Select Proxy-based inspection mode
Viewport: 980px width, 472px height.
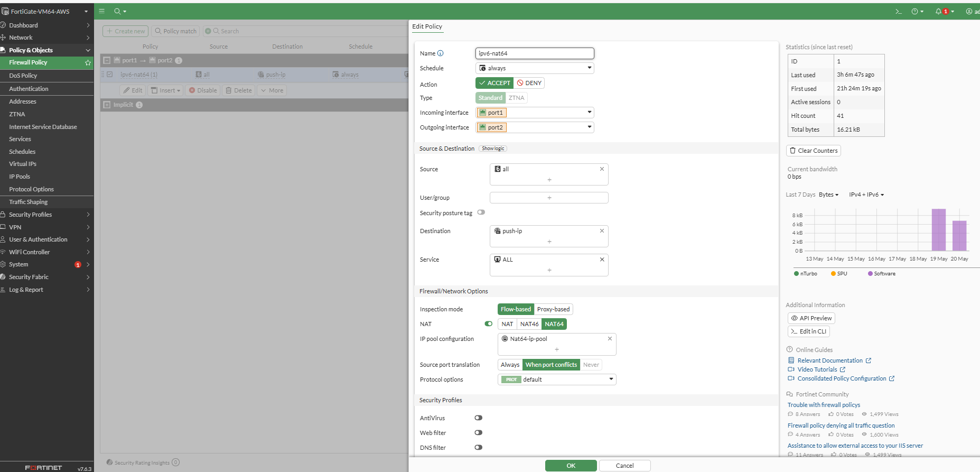click(x=553, y=309)
